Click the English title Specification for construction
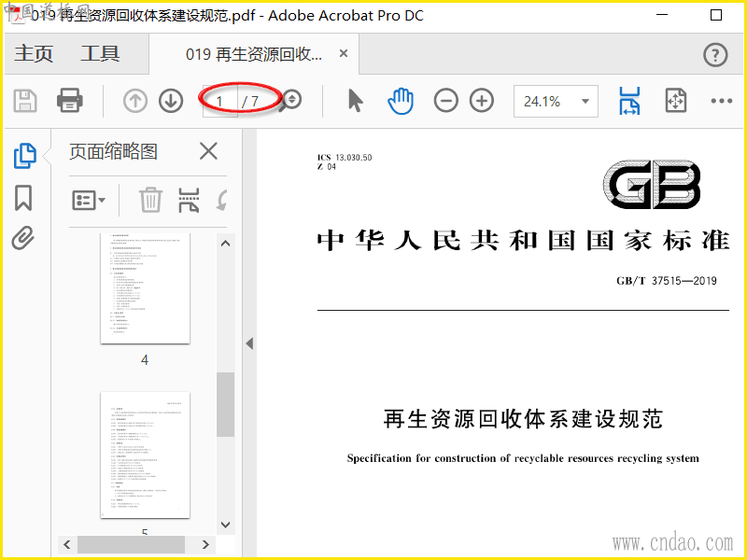Image resolution: width=747 pixels, height=560 pixels. pyautogui.click(x=523, y=458)
